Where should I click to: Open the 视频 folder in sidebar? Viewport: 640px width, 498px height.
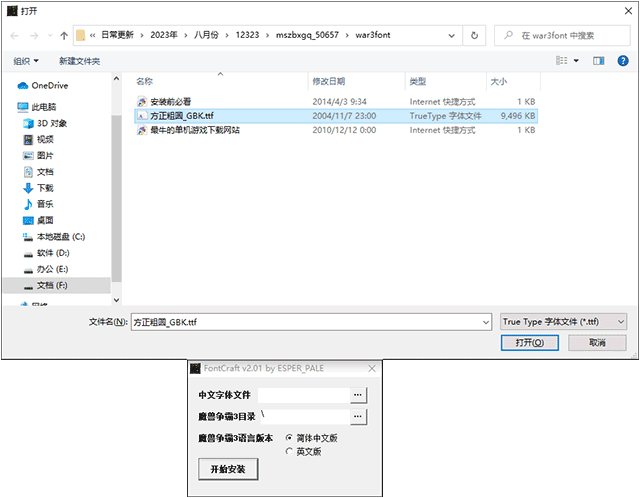point(38,140)
